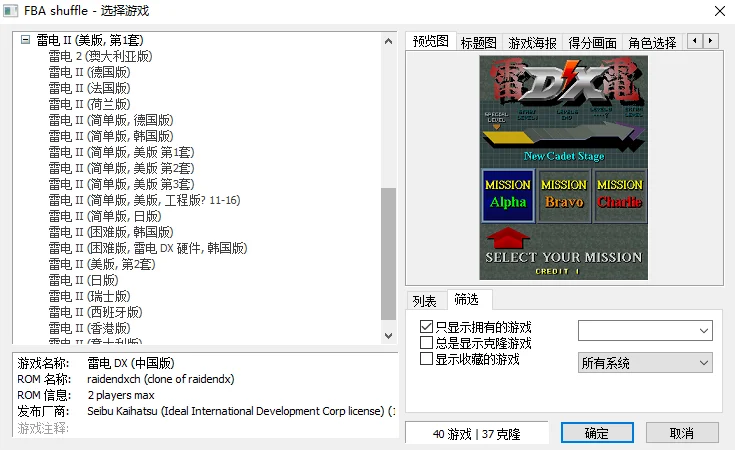735x450 pixels.
Task: Switch to the 游戏海报 tab
Action: (532, 43)
